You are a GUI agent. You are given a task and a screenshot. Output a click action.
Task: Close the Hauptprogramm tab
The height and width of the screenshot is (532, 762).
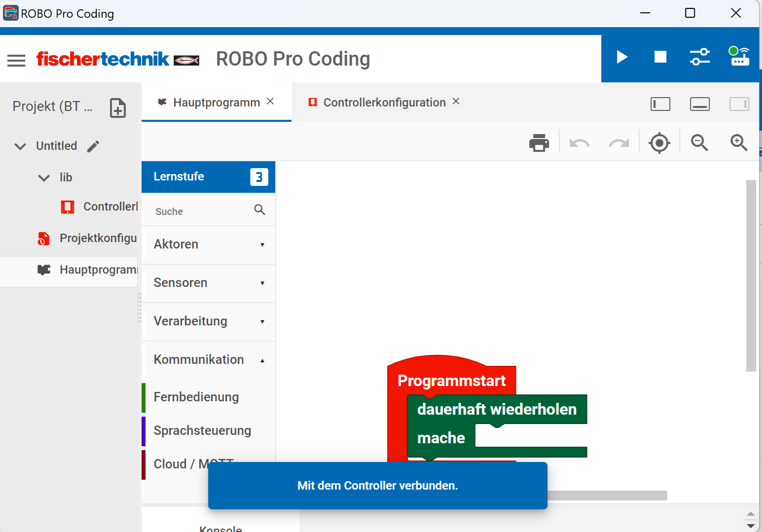click(x=270, y=101)
